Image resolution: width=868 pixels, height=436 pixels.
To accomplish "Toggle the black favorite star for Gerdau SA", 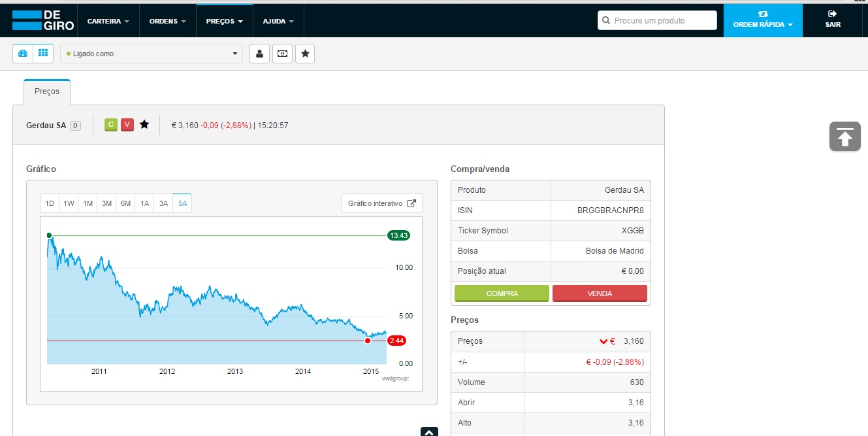I will [144, 124].
